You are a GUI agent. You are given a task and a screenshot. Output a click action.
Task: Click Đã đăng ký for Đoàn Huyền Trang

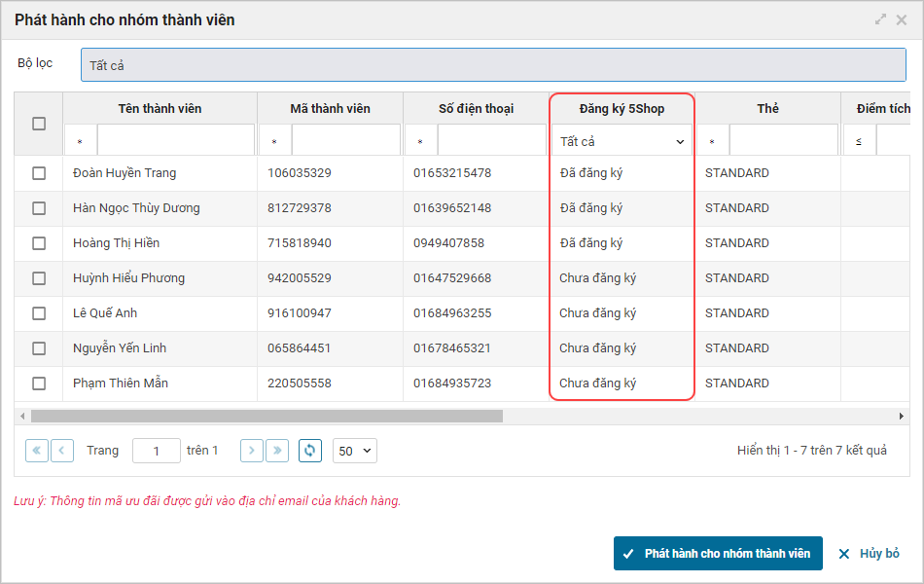click(x=591, y=173)
